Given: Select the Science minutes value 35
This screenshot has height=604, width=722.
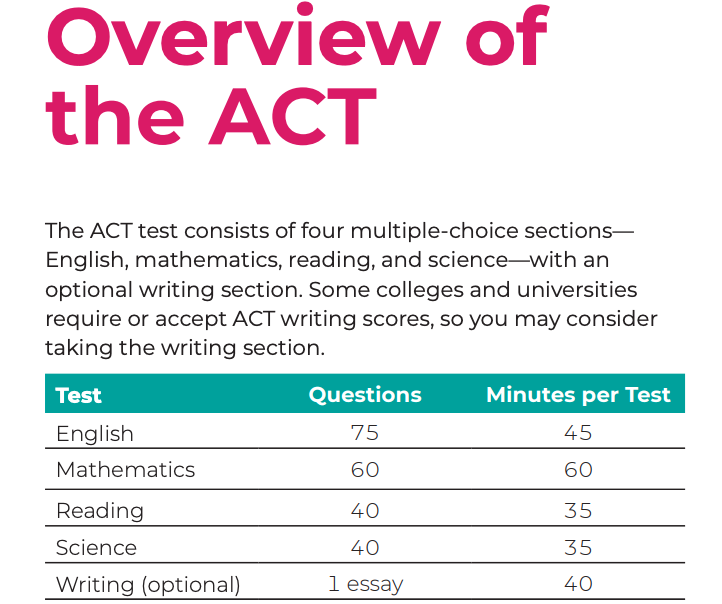Looking at the screenshot, I should [578, 548].
